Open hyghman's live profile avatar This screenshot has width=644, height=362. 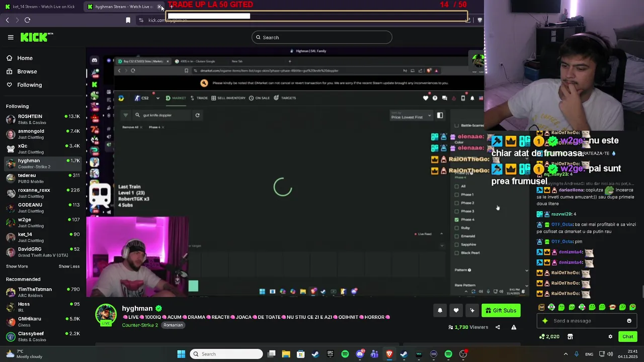[106, 315]
